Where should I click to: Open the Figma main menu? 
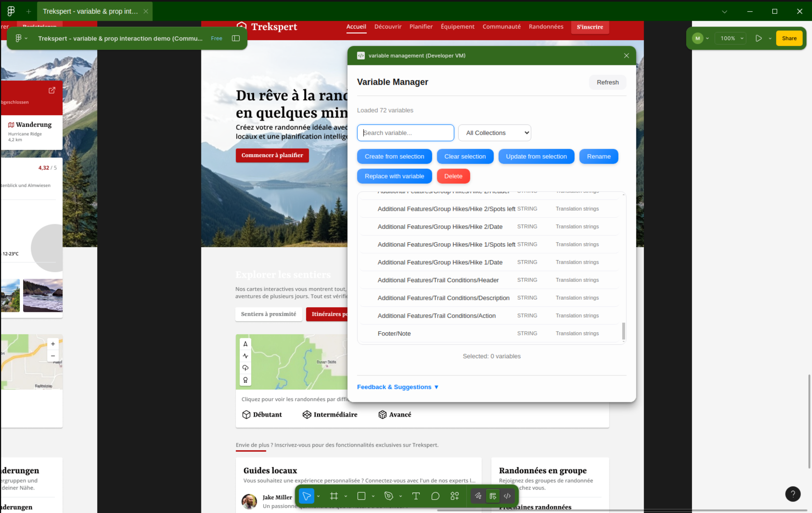21,38
